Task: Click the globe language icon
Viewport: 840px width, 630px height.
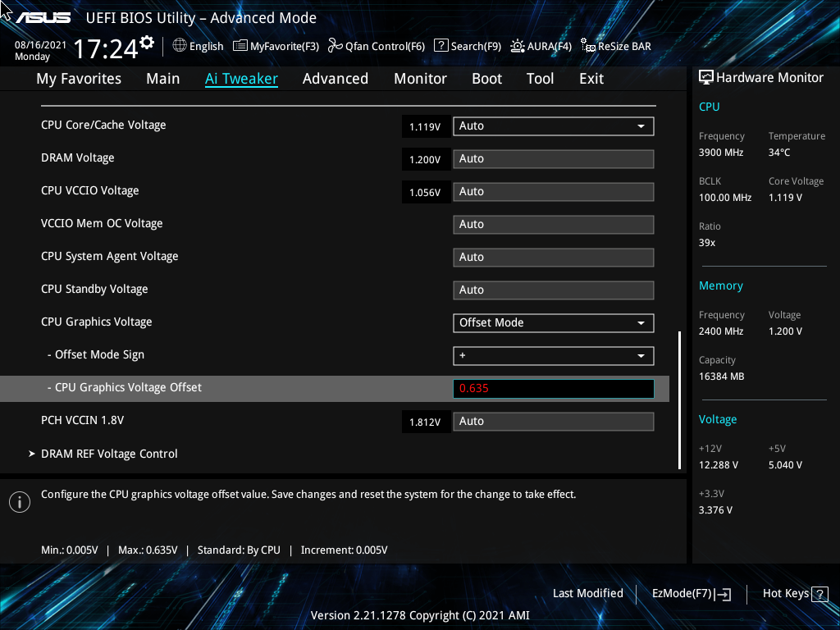Action: 180,46
